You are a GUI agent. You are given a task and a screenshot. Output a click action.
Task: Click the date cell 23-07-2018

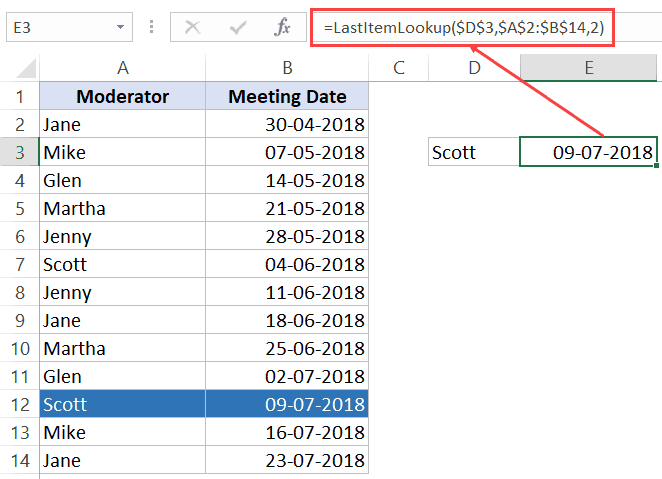(x=287, y=460)
